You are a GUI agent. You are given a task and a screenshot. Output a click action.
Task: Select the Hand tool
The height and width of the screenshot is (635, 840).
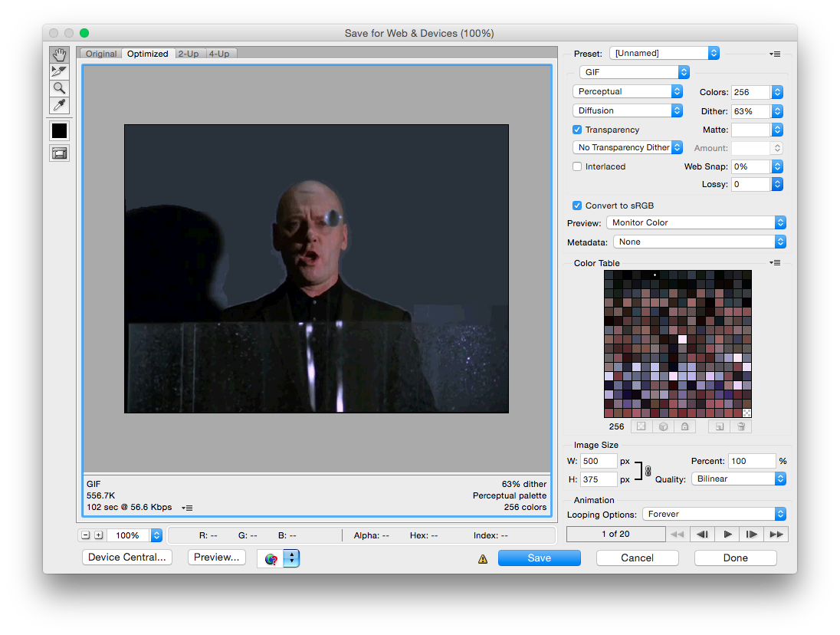[x=60, y=54]
